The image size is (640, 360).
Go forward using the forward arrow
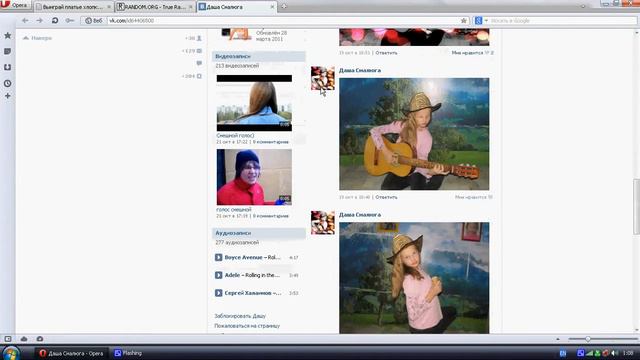pyautogui.click(x=40, y=20)
